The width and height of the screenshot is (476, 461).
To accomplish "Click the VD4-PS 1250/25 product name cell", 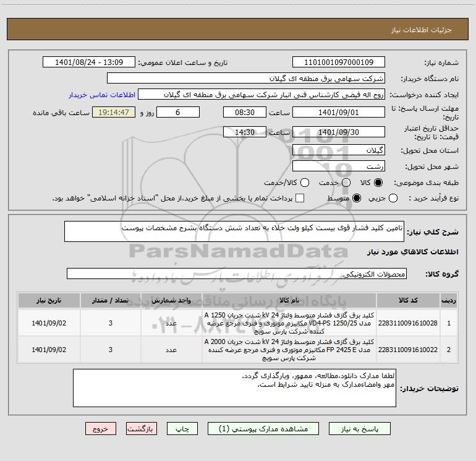I will tap(289, 323).
